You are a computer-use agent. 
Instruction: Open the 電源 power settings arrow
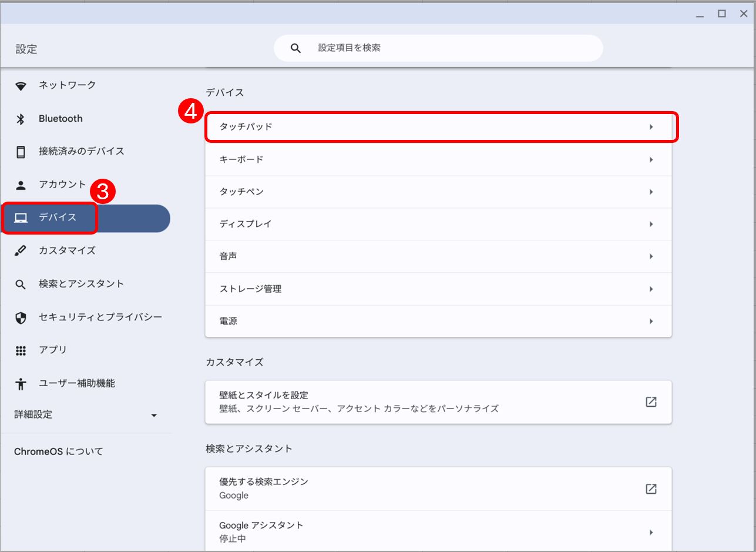[x=651, y=322]
